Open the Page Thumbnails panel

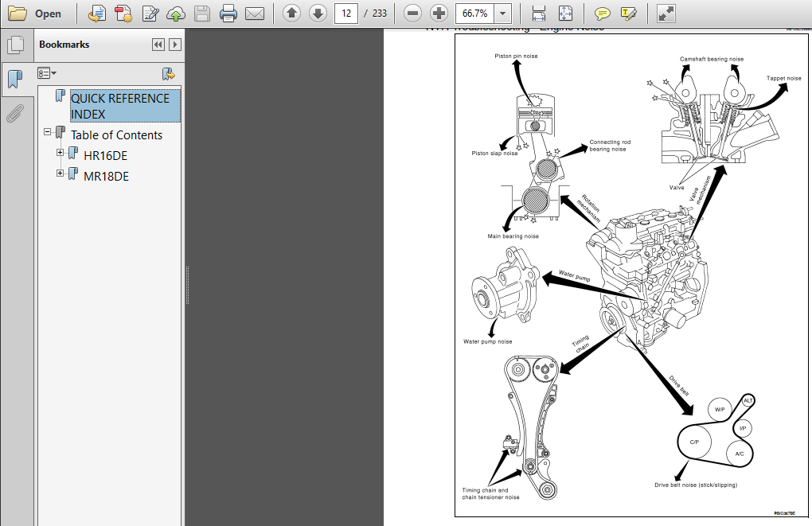tap(16, 45)
